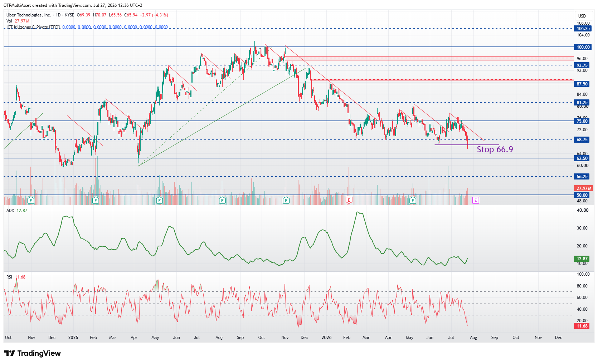The image size is (598, 364).
Task: Select the 100.00 price level label
Action: [583, 47]
